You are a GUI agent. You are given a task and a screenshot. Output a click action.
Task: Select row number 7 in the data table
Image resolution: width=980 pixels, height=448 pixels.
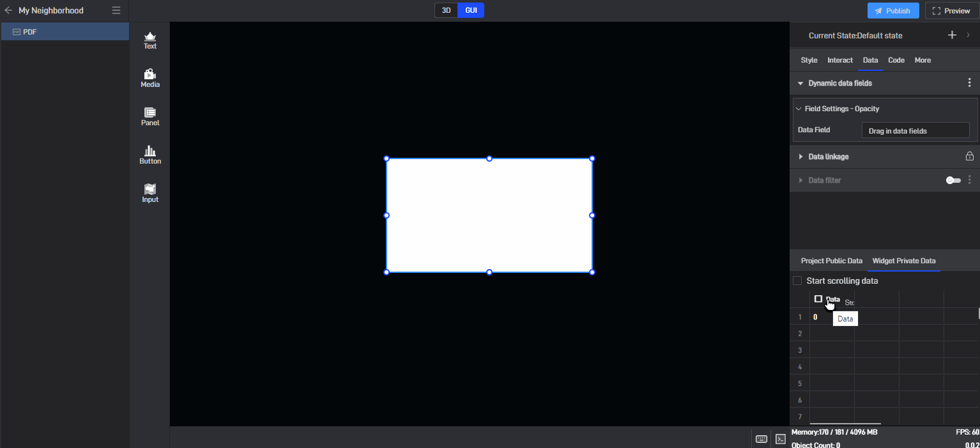tap(800, 417)
